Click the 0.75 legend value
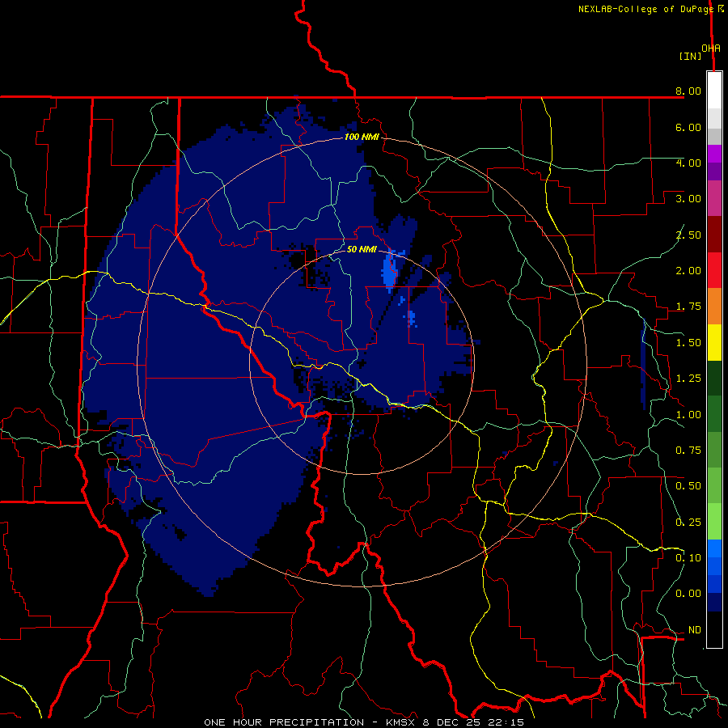The image size is (728, 728). [x=688, y=451]
